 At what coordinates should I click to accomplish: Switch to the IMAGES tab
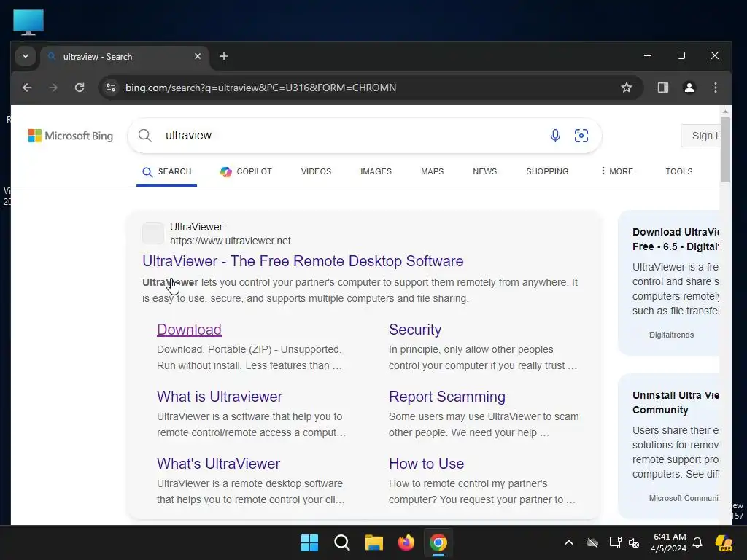coord(376,171)
